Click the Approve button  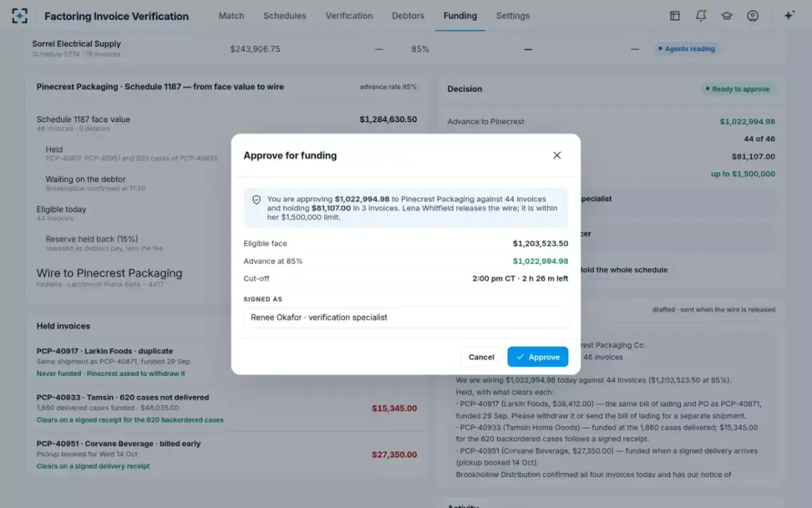(x=538, y=357)
